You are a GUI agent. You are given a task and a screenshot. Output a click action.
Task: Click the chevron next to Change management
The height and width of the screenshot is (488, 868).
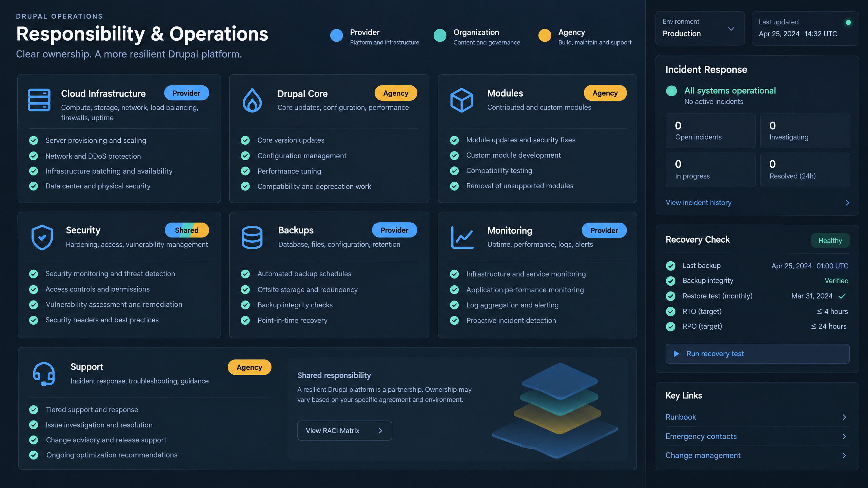click(844, 455)
